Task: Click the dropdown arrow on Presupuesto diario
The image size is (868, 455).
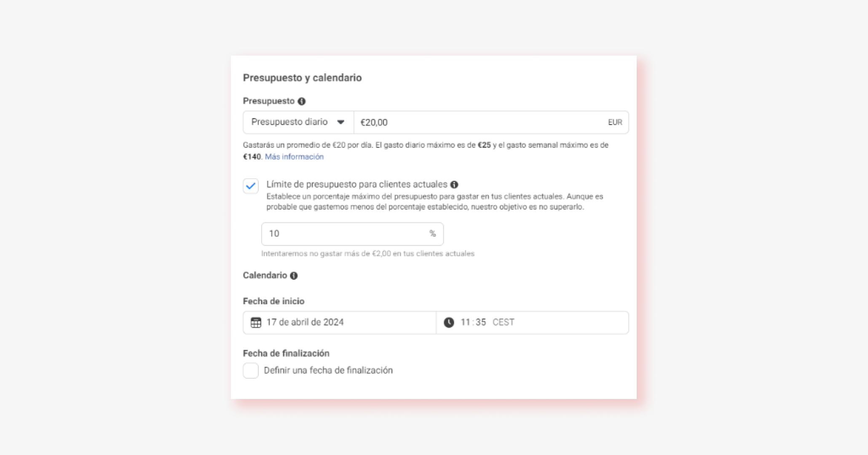Action: click(341, 122)
